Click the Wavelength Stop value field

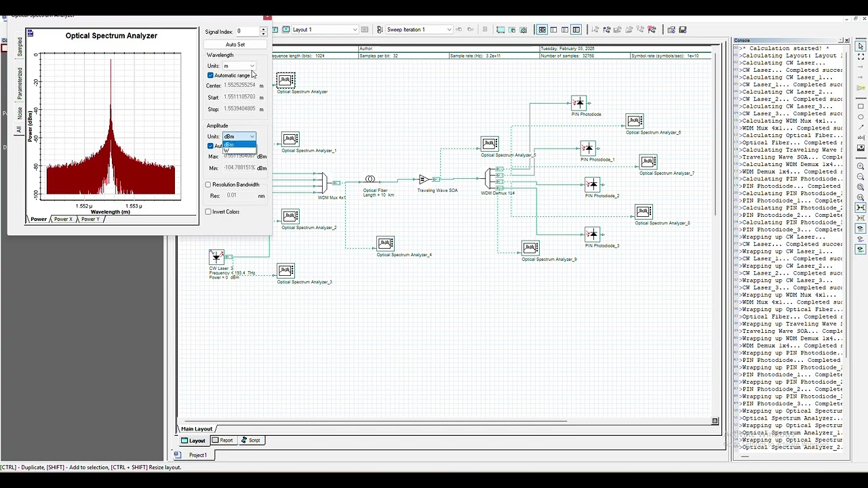click(240, 108)
